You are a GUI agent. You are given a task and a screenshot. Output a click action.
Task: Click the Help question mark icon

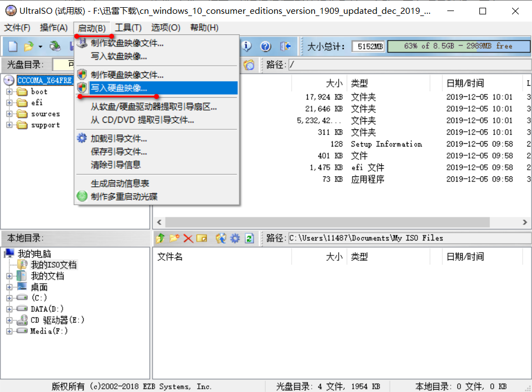coord(266,46)
